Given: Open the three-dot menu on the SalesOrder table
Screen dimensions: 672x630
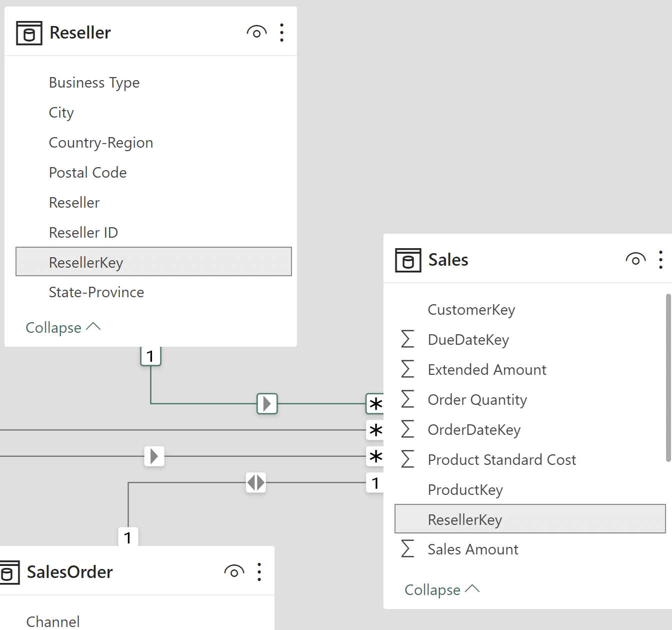Looking at the screenshot, I should [x=259, y=571].
